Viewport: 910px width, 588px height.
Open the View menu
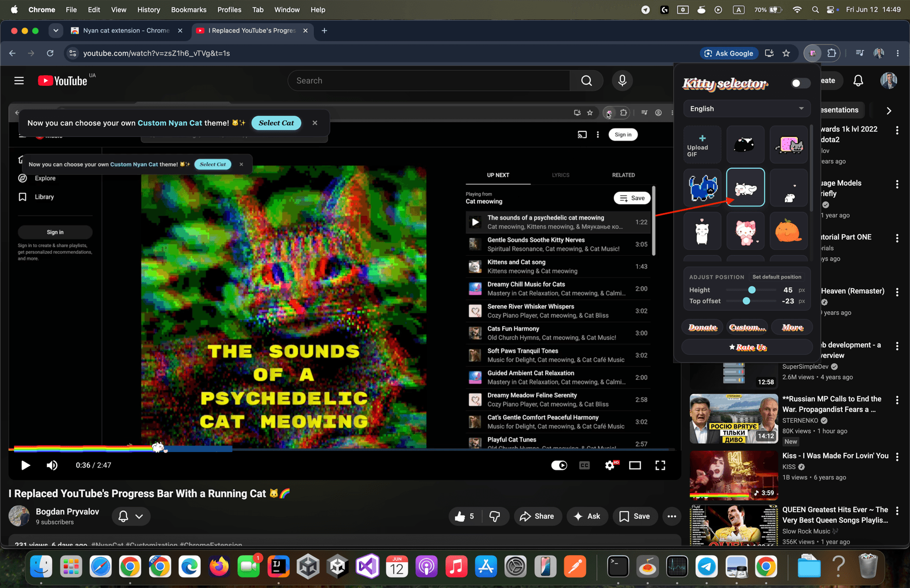[118, 9]
